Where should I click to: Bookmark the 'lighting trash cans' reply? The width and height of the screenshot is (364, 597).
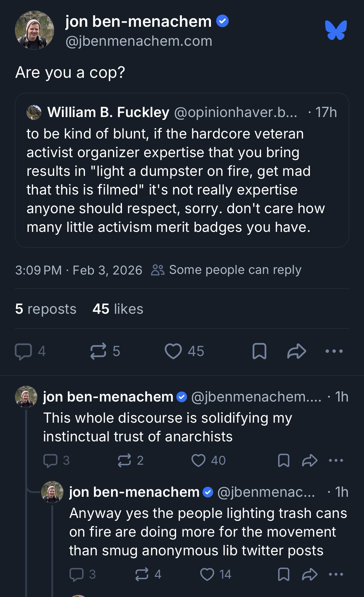click(283, 575)
